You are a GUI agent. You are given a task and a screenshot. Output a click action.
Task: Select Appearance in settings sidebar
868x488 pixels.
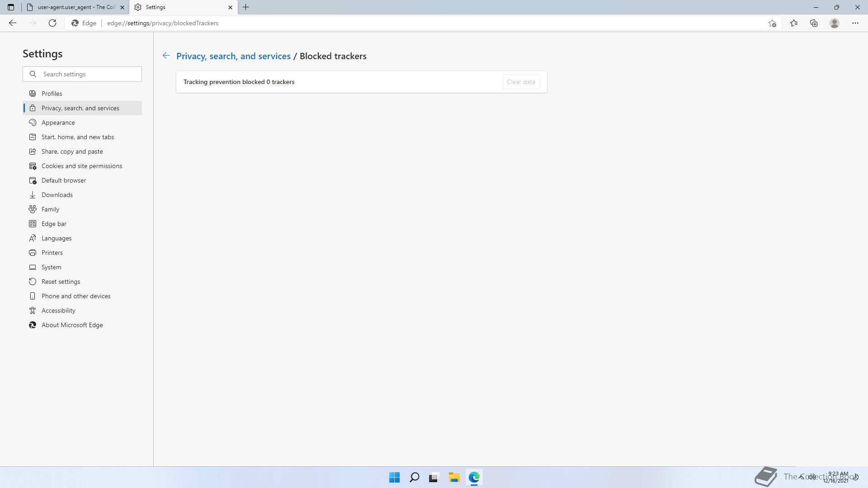point(58,122)
